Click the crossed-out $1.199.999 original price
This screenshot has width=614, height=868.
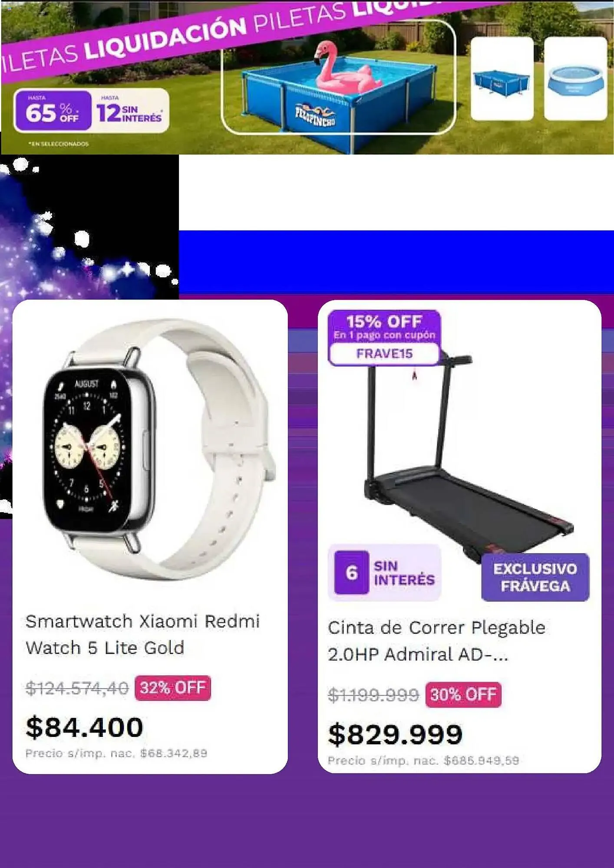point(373,695)
